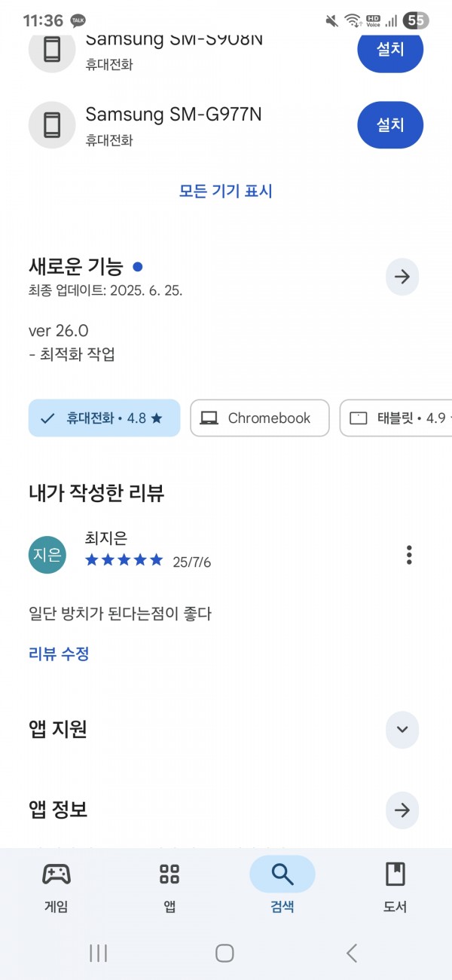Expand device list with 모든 기기 표시
This screenshot has width=452, height=980.
(226, 191)
